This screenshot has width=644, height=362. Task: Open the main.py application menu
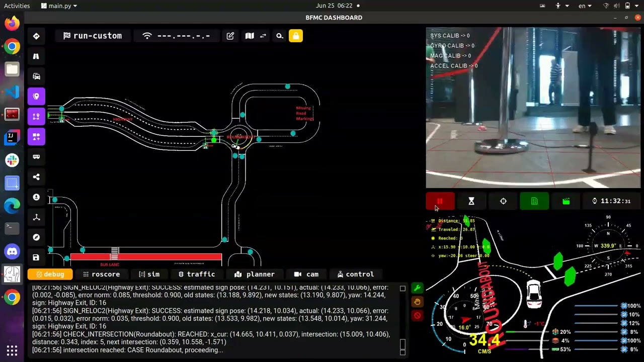(59, 6)
